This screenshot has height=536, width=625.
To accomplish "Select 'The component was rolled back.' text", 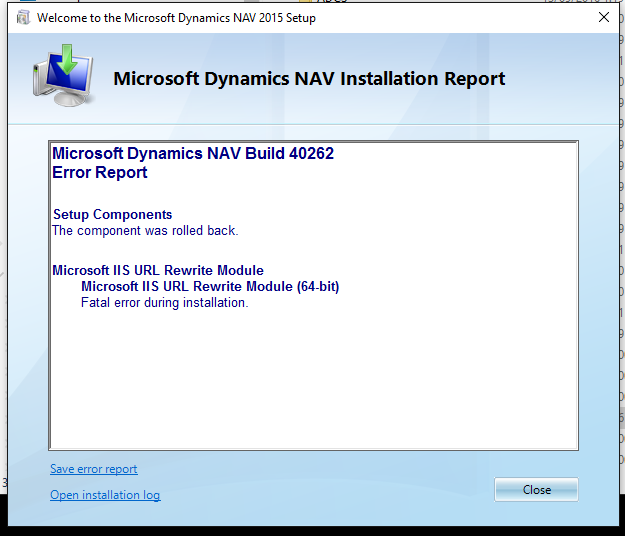I will pos(145,230).
